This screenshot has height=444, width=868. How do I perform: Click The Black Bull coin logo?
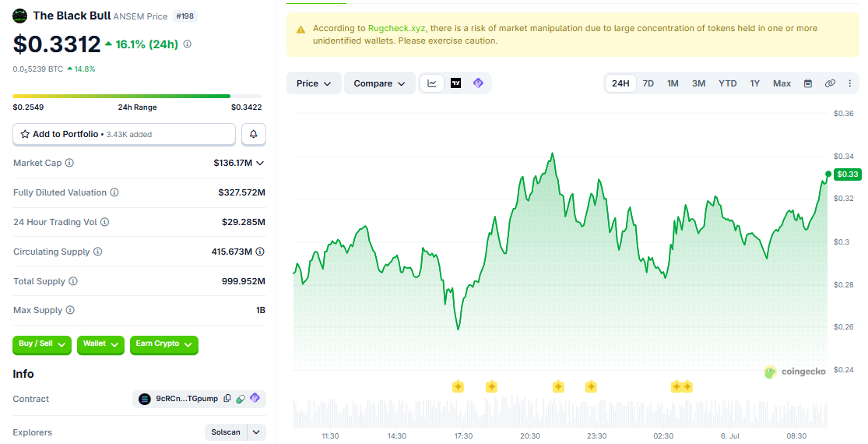[x=20, y=16]
